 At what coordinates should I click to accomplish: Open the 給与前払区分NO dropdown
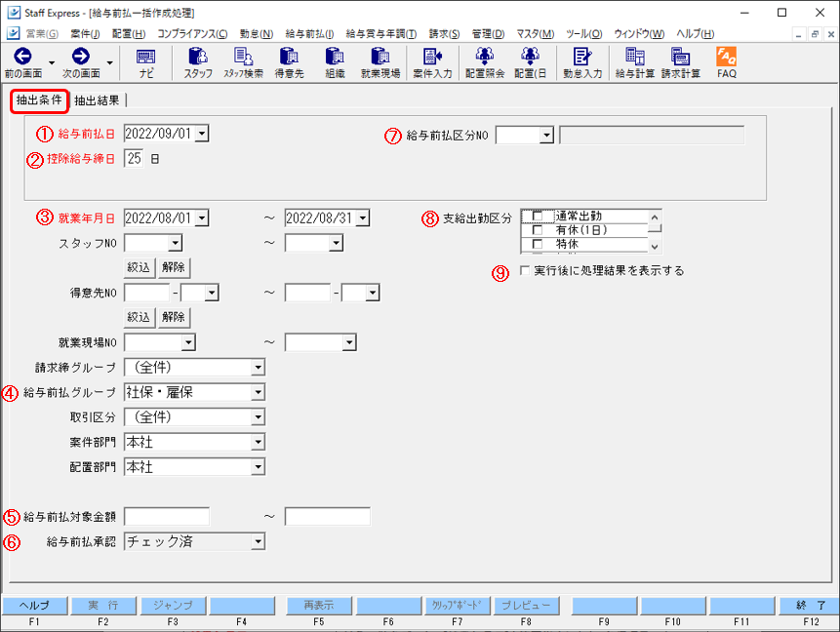[546, 135]
